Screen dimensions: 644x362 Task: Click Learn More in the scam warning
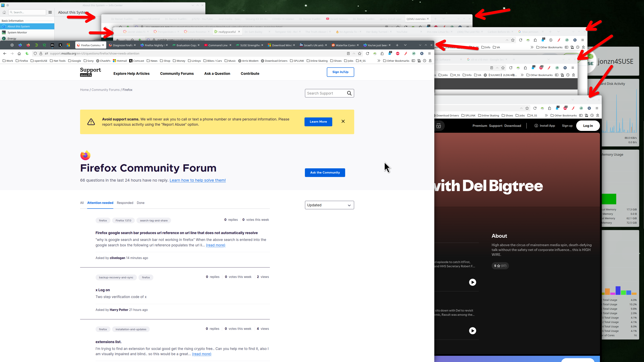[318, 122]
